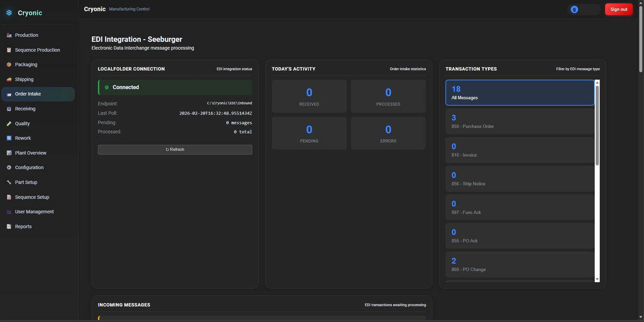
Task: Sign out of the application
Action: pyautogui.click(x=618, y=9)
